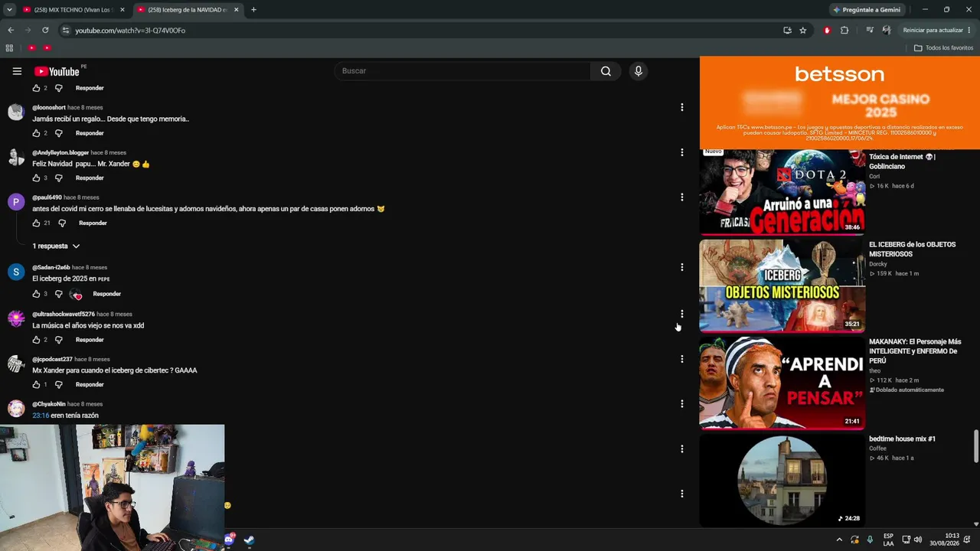Reload the page in Chrome
The image size is (980, 551).
coord(45,31)
